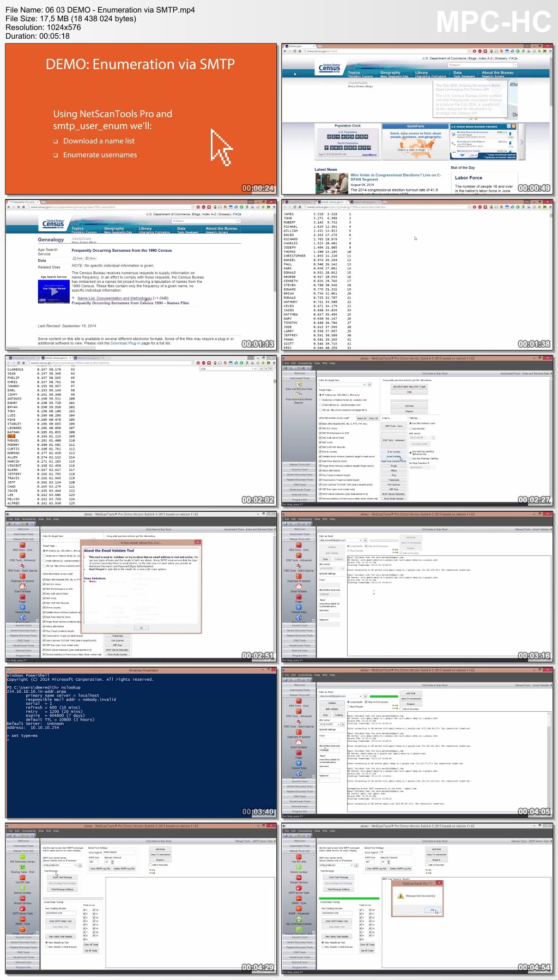
Task: Select Hostname or Domain Name radio in 00:02:27 frame
Action: click(320, 400)
